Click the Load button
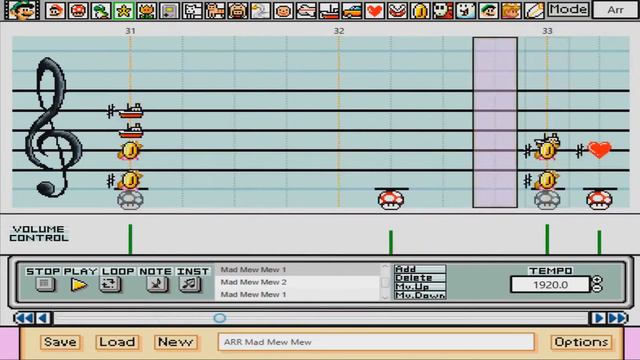 coord(117,342)
